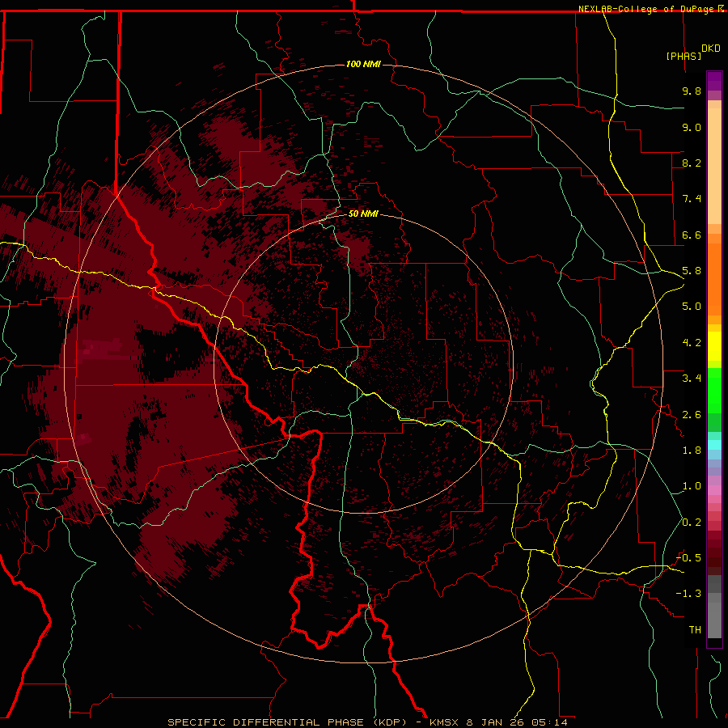Click the 50 NMI range ring label
Viewport: 728px width, 728px height.
click(x=363, y=214)
